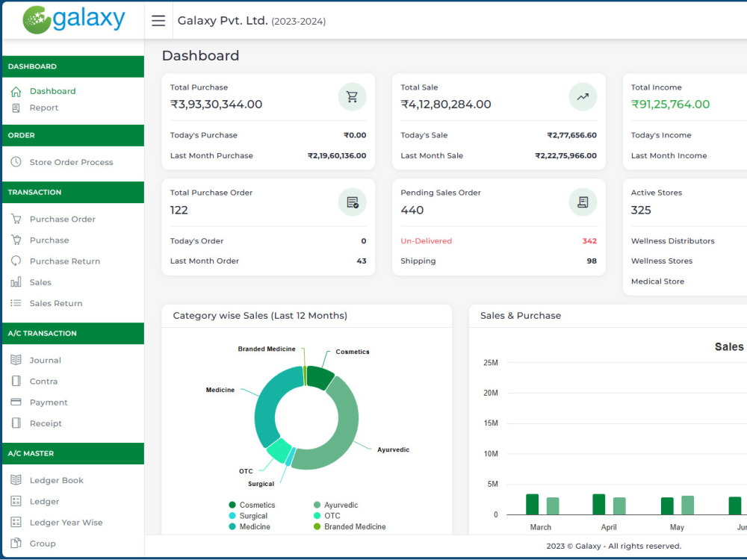
Task: Click Last Month Sale value ₹2,22,75,966.00
Action: 566,156
